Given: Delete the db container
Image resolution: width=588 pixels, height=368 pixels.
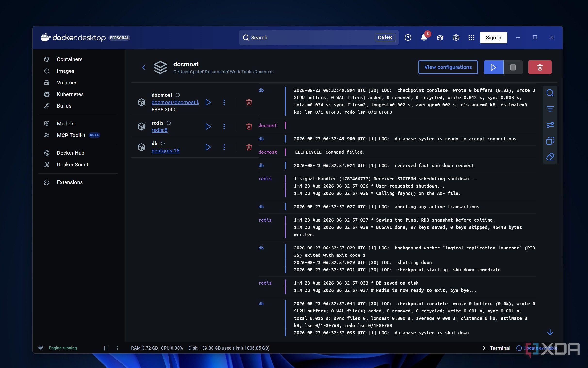Looking at the screenshot, I should (x=249, y=147).
